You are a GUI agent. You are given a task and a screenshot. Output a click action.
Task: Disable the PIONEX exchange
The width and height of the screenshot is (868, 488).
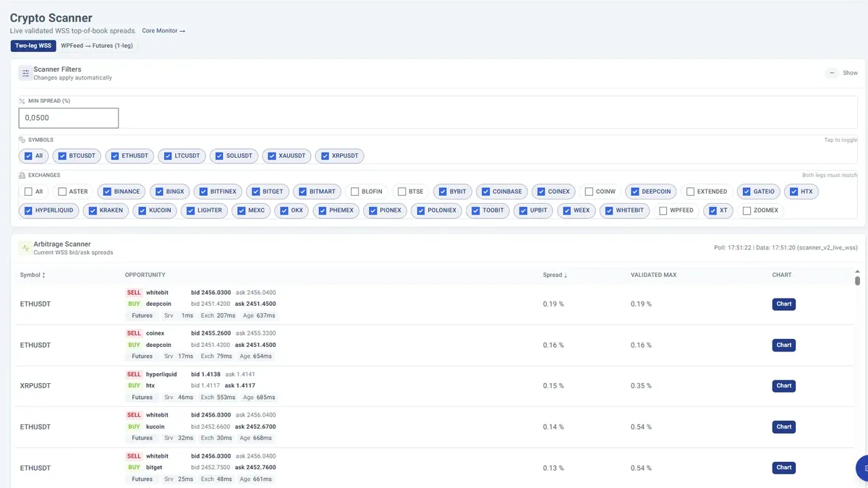point(373,210)
